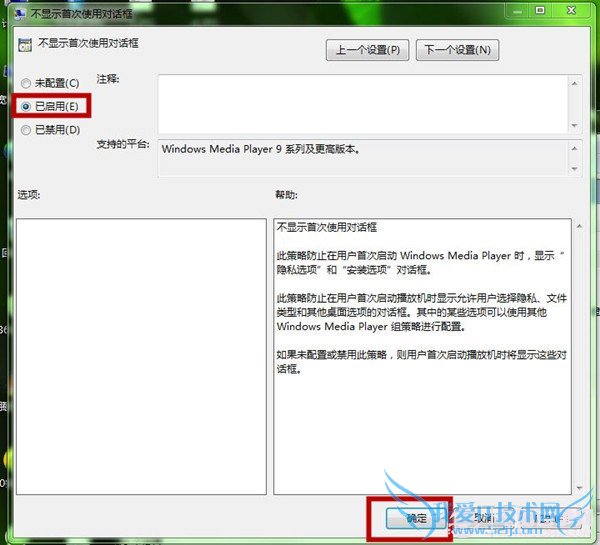
Task: Click the supported platform scroll down arrow
Action: pyautogui.click(x=574, y=169)
